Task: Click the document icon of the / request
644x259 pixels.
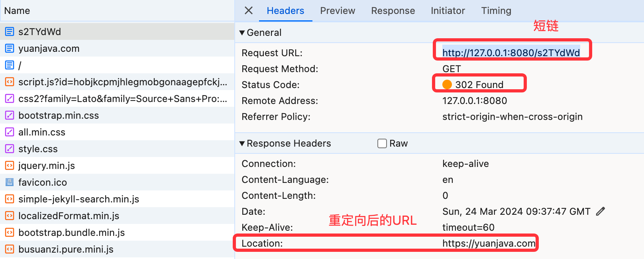Action: [x=10, y=65]
